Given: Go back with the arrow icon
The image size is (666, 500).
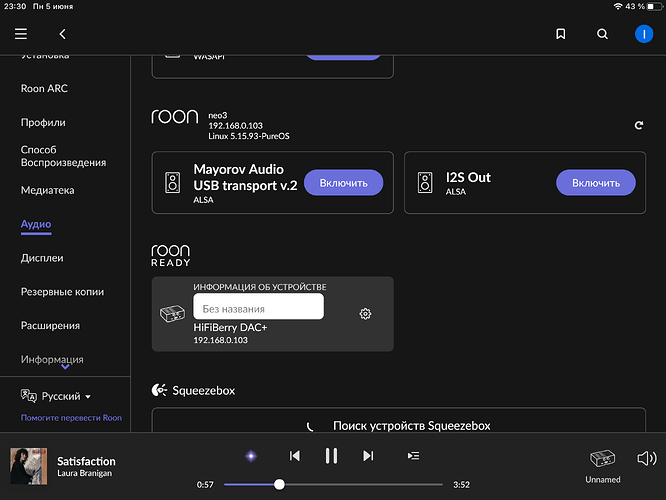Looking at the screenshot, I should [62, 34].
